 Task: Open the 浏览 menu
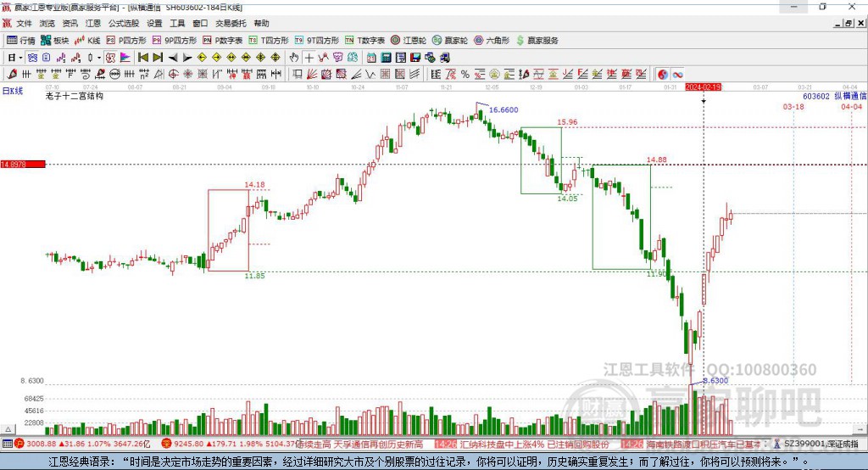[47, 23]
